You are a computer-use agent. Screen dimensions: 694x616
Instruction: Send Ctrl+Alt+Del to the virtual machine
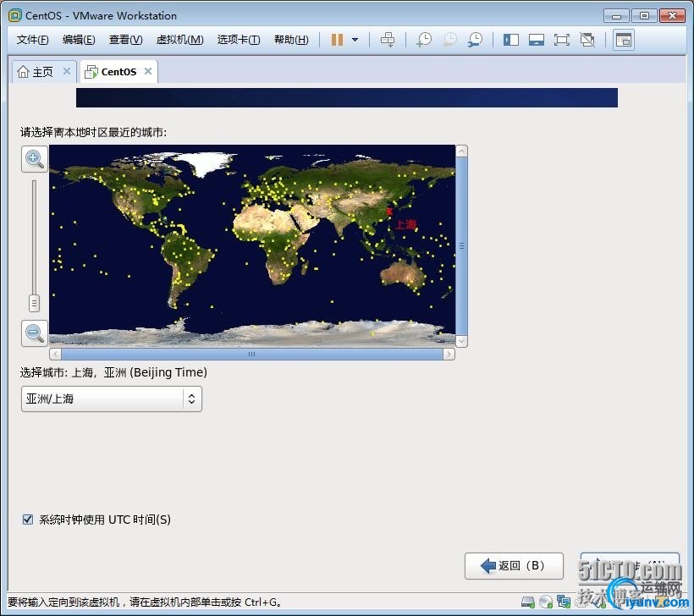(388, 40)
